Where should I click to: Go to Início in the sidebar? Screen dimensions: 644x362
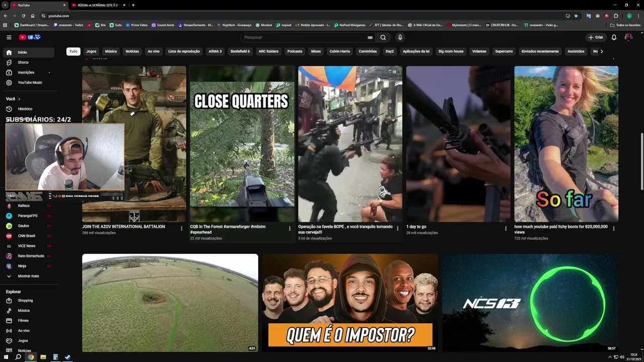pyautogui.click(x=28, y=52)
